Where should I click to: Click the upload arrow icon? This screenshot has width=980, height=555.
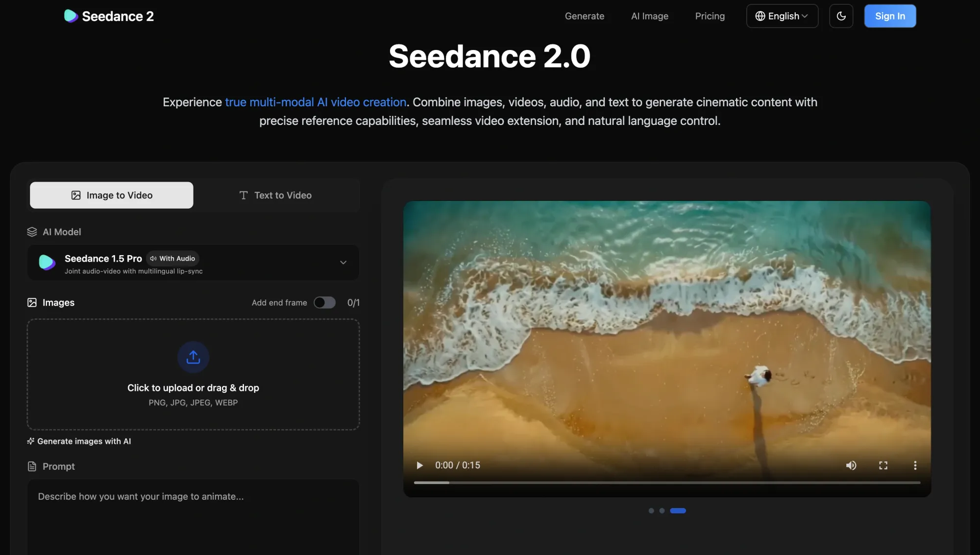coord(193,357)
